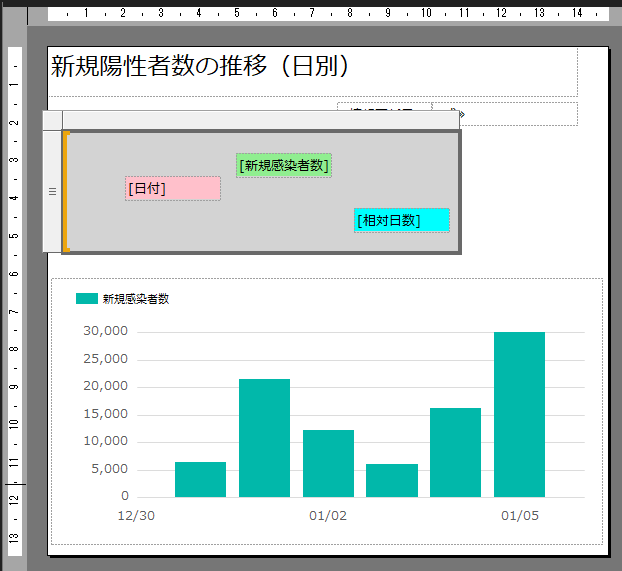Select the shortest bar right of 01/02
The height and width of the screenshot is (571, 622).
click(391, 480)
